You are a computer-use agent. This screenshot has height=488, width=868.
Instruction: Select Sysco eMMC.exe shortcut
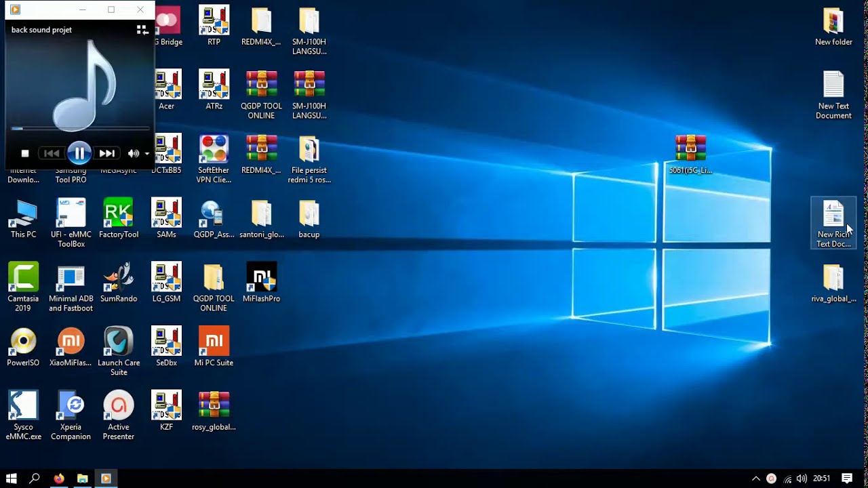pos(23,416)
